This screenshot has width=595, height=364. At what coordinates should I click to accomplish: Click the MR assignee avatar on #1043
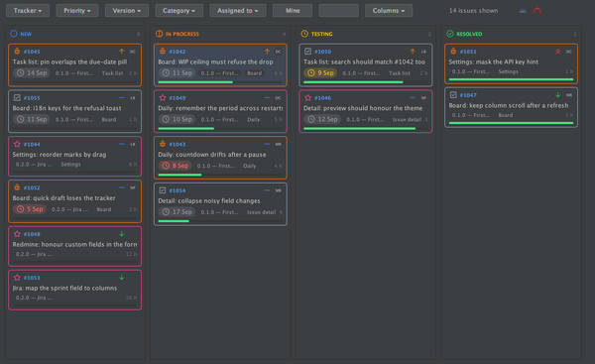[278, 144]
